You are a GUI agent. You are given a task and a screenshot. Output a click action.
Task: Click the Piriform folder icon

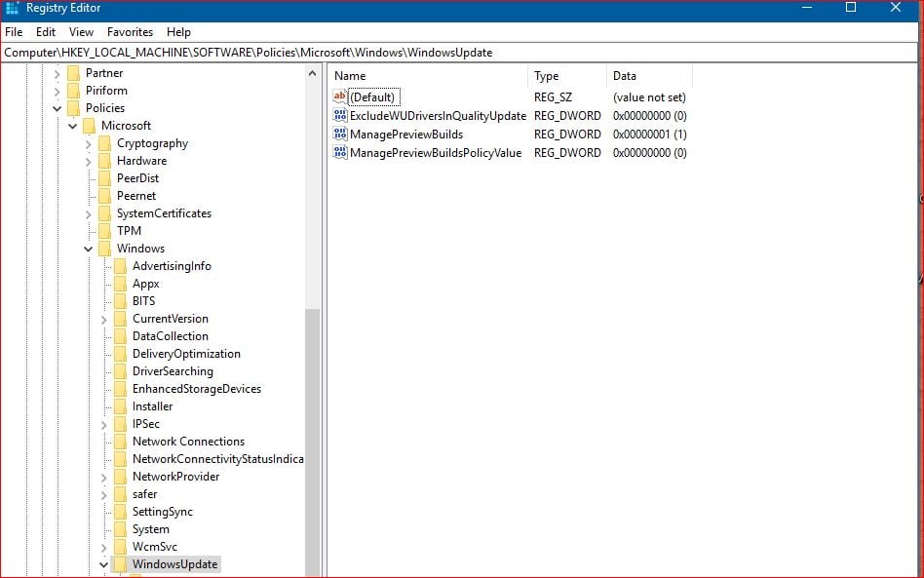point(74,91)
